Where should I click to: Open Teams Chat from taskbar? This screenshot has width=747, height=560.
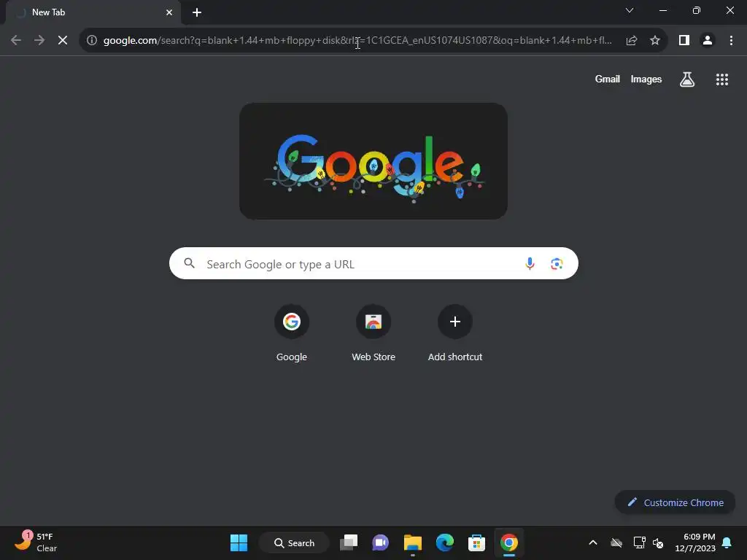point(380,542)
